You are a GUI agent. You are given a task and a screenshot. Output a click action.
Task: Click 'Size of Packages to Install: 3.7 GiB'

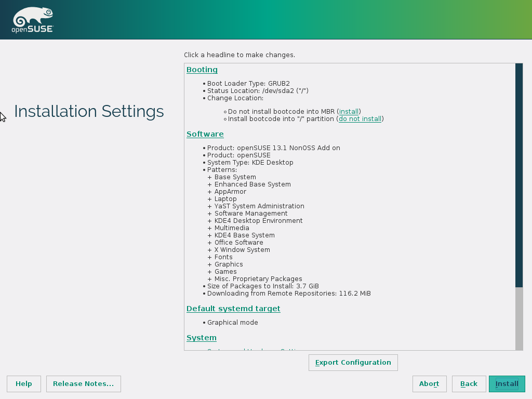point(263,286)
